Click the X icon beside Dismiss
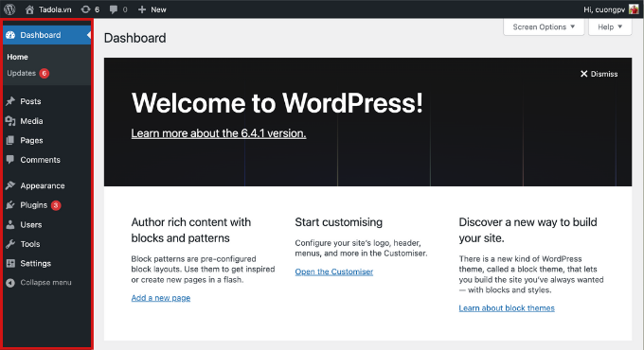Image resolution: width=644 pixels, height=350 pixels. coord(583,74)
